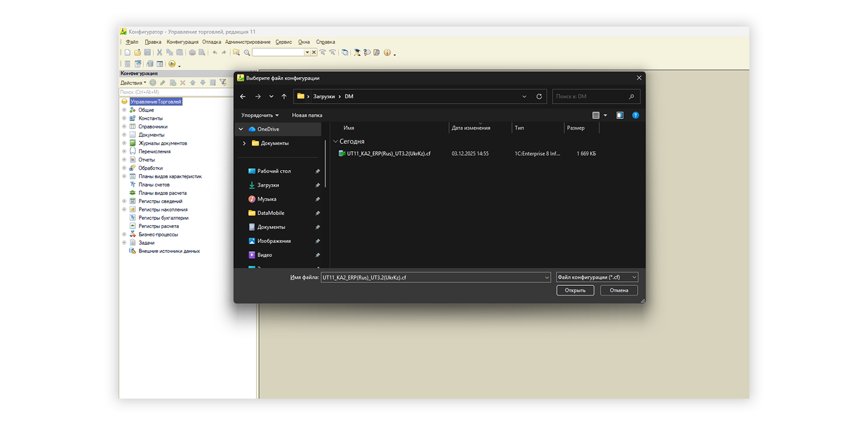Collapse the Сегодня file group

tap(335, 142)
